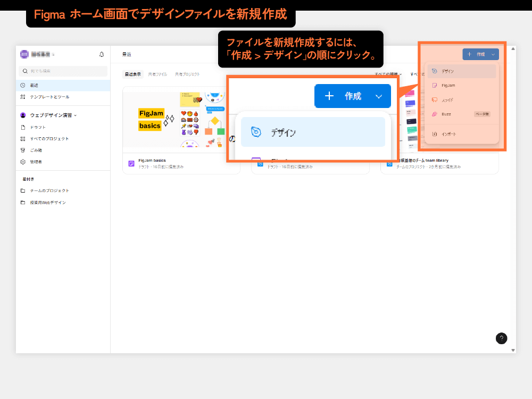
Task: Expand the chevron on the small 作成 button above the Buzz menu
Action: 493,54
